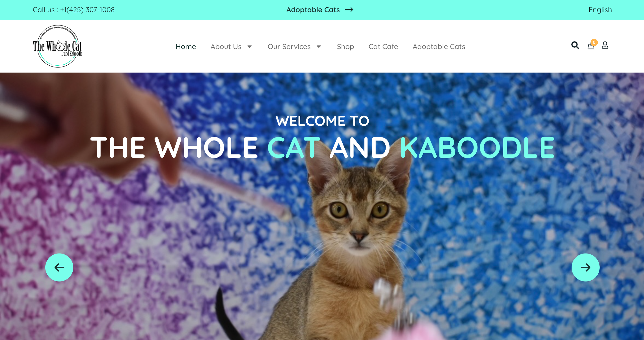Image resolution: width=644 pixels, height=340 pixels.
Task: Click the orange cart count badge
Action: (x=594, y=42)
